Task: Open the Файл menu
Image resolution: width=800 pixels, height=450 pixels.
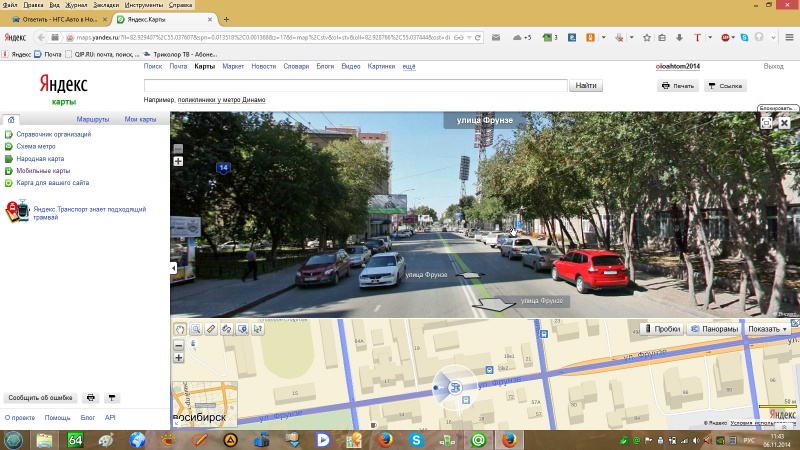Action: 10,5
